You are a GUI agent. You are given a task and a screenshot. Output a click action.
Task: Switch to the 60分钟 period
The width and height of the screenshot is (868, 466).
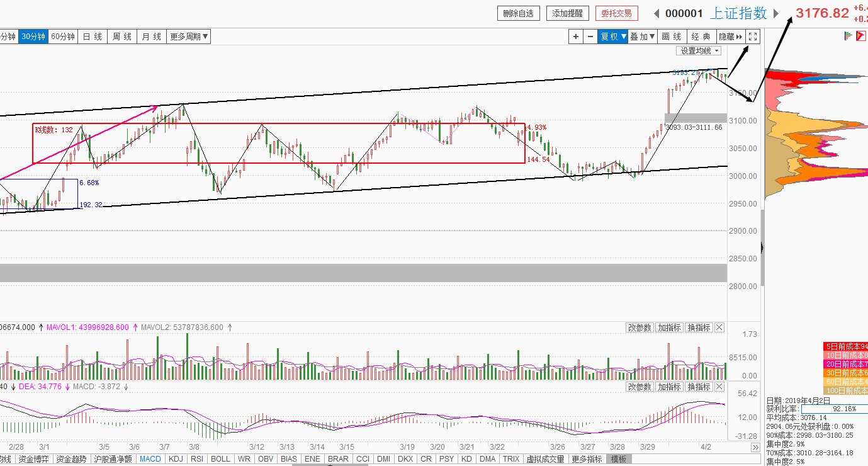click(63, 37)
